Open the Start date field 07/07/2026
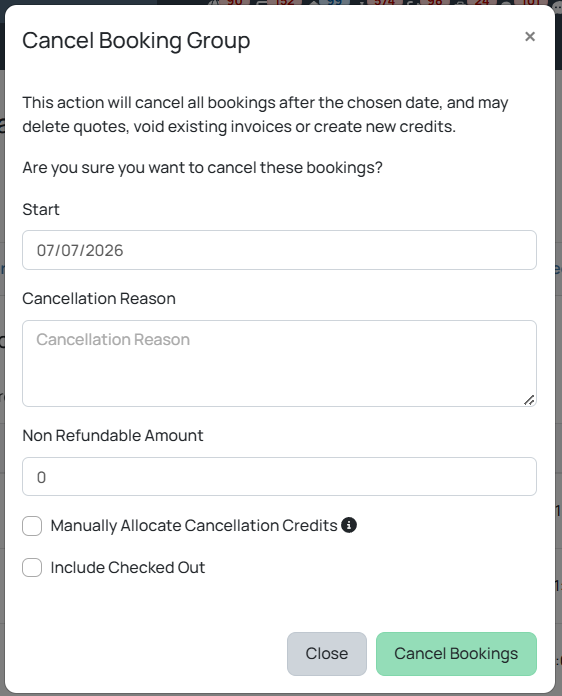 pos(279,250)
